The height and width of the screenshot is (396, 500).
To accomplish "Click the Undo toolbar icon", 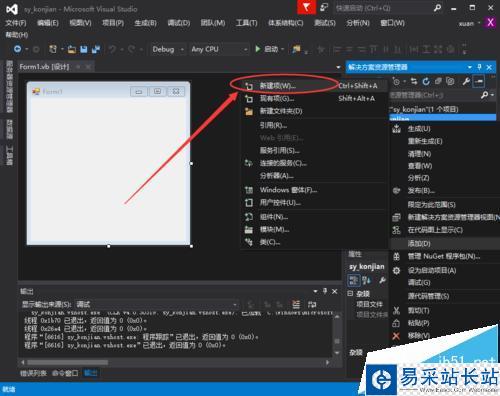I will (112, 49).
